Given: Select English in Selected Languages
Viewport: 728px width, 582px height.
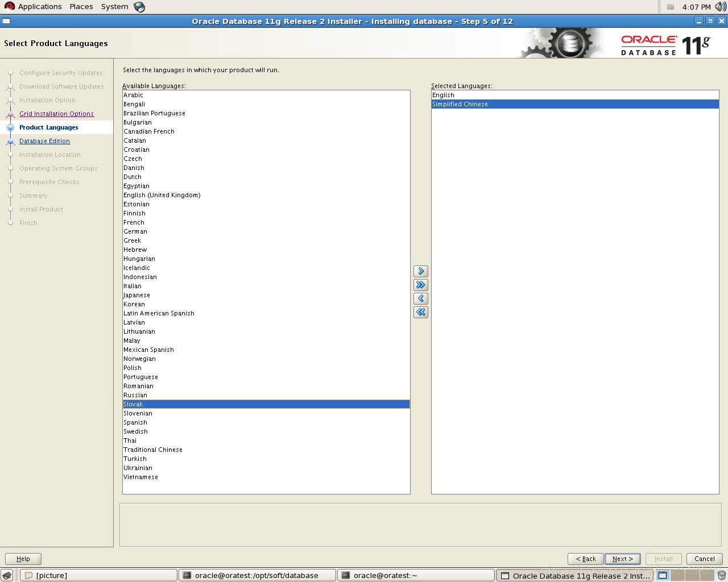Looking at the screenshot, I should coord(575,95).
